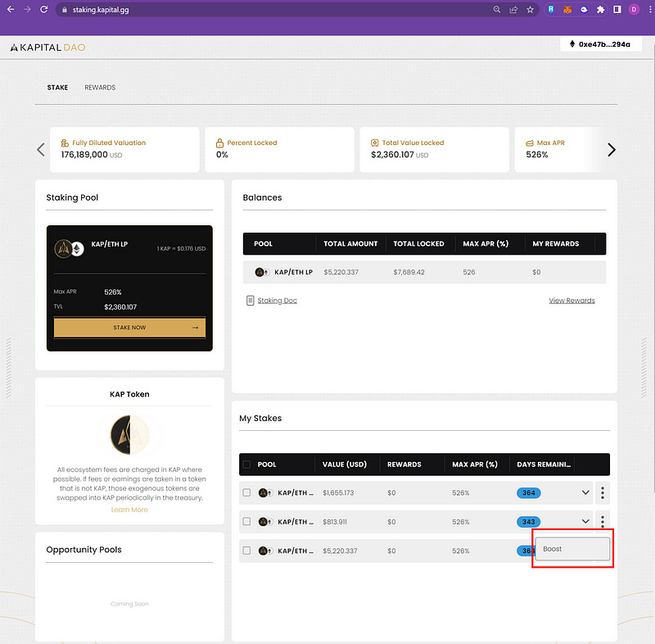The height and width of the screenshot is (644, 655).
Task: Click the KAP/ETH LP pool token icon
Action: click(x=69, y=248)
